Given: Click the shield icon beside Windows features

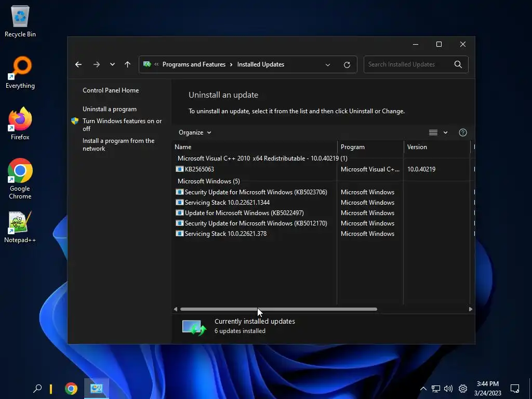Looking at the screenshot, I should tap(75, 121).
